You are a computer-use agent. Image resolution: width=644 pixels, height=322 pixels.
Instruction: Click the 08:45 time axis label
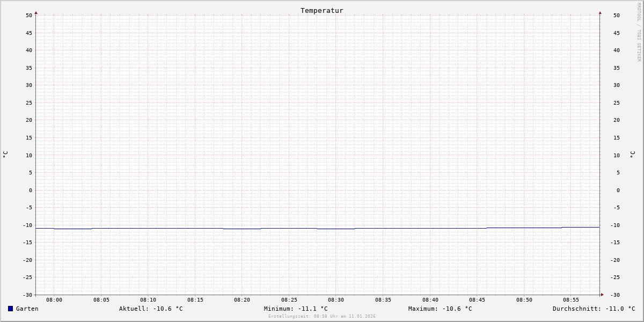coord(477,300)
